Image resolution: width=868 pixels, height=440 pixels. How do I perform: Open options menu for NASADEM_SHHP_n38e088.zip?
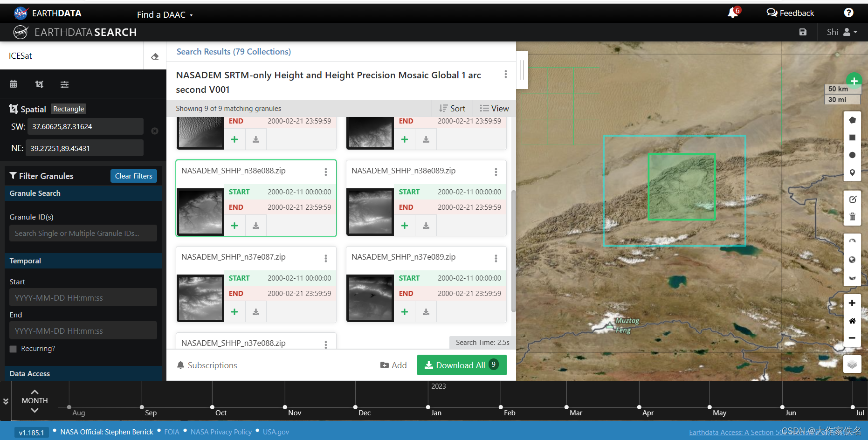click(326, 172)
